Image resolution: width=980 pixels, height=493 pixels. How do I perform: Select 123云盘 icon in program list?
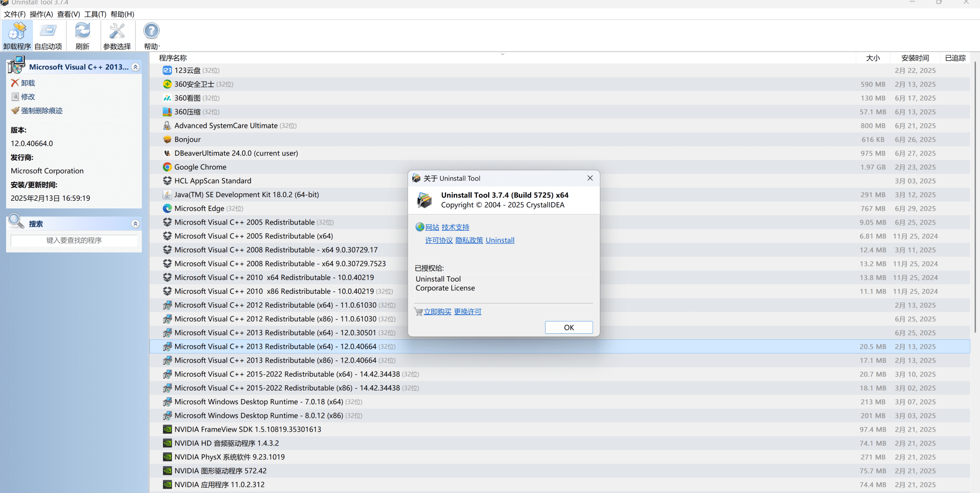tap(167, 70)
